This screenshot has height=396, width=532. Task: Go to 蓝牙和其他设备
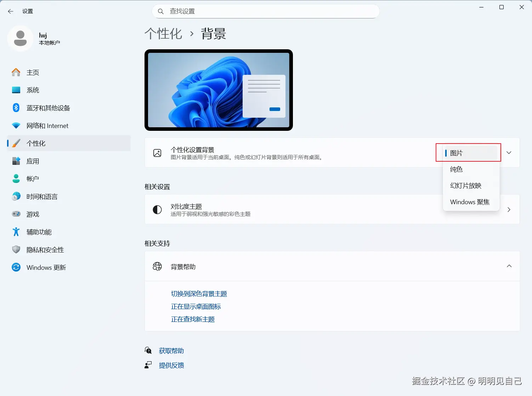pyautogui.click(x=69, y=108)
